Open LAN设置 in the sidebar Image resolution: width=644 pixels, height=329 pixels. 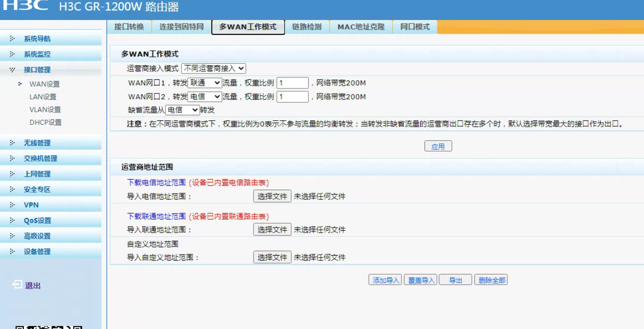pos(43,97)
